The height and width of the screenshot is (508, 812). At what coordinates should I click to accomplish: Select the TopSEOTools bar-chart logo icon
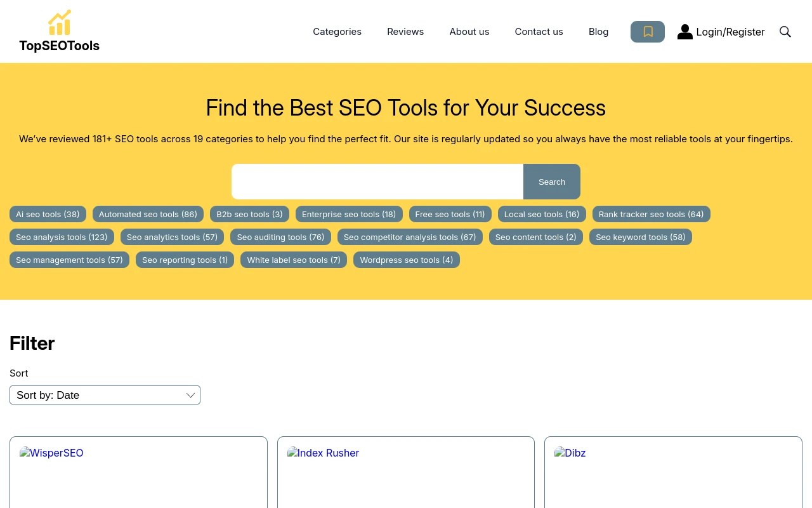[59, 22]
